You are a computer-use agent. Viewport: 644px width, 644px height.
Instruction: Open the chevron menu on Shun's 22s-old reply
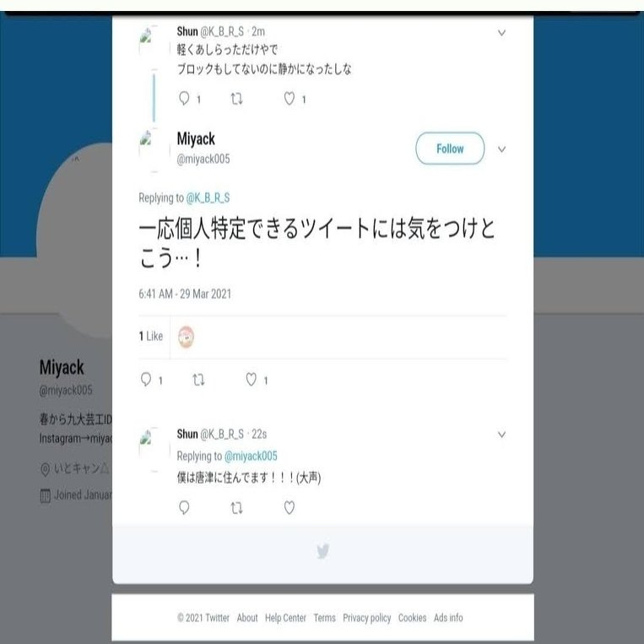pyautogui.click(x=501, y=434)
